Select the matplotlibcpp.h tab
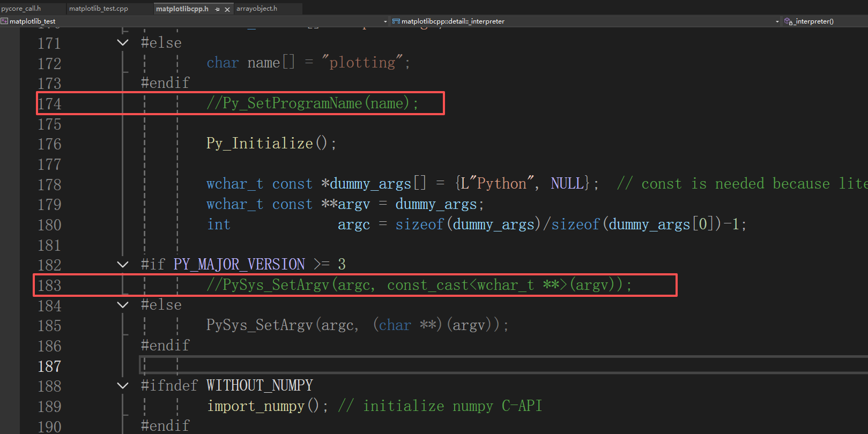This screenshot has width=868, height=434. (182, 9)
